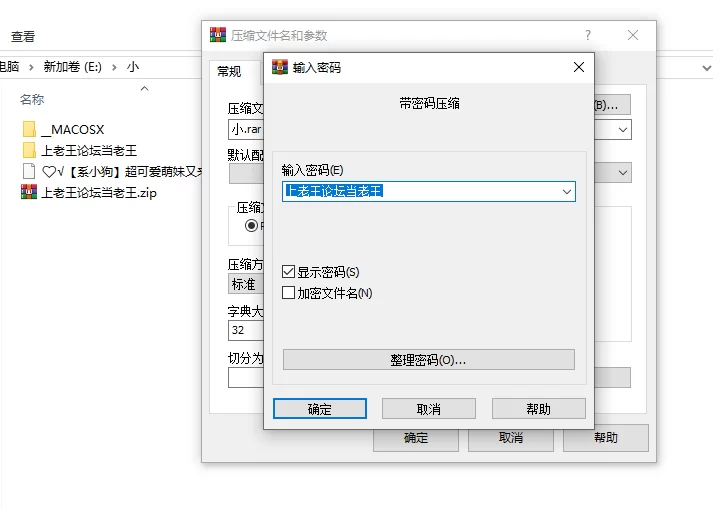713x509 pixels.
Task: Click the sort arrow above 名称 column
Action: coord(145,88)
